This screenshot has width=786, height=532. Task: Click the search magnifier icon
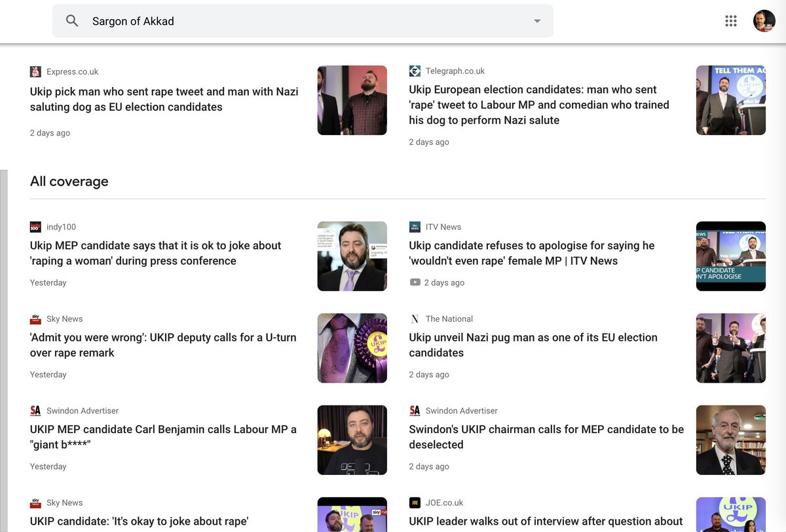[72, 21]
